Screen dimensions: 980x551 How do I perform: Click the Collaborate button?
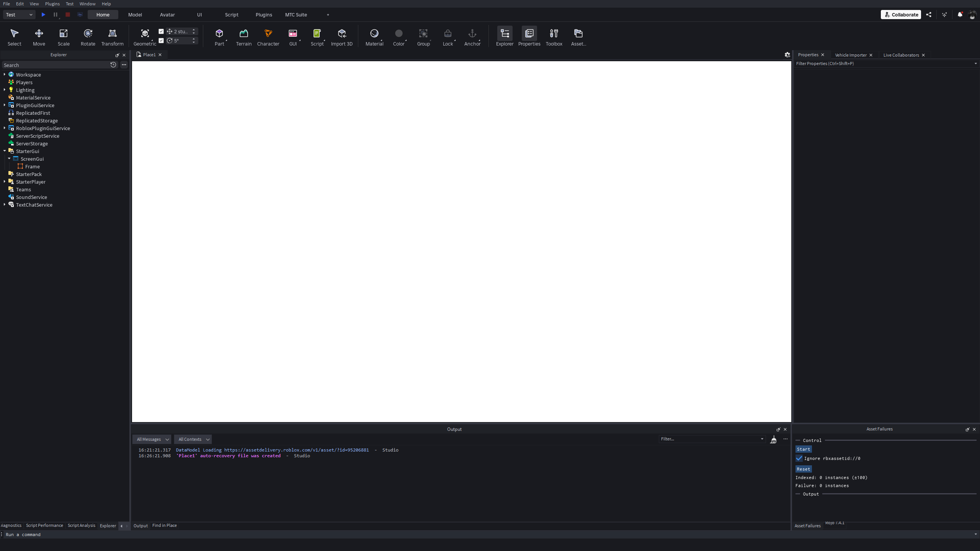coord(900,15)
